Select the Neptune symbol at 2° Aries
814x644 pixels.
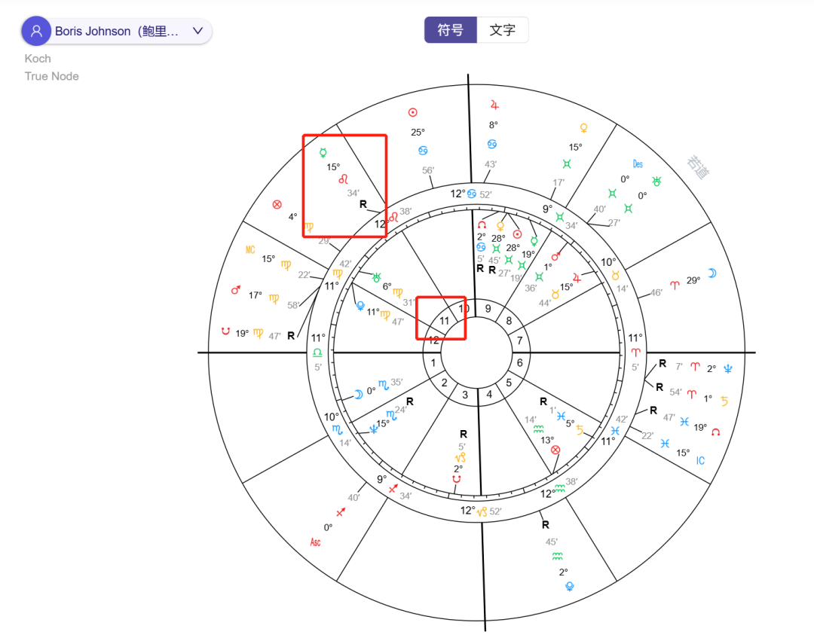(727, 369)
